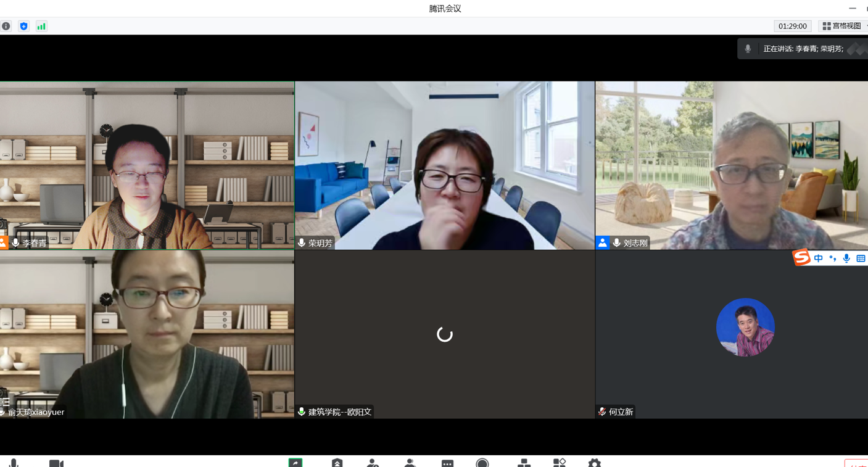The image size is (868, 467).
Task: Click the 正在讲话 speaker indicator bar
Action: (x=802, y=49)
